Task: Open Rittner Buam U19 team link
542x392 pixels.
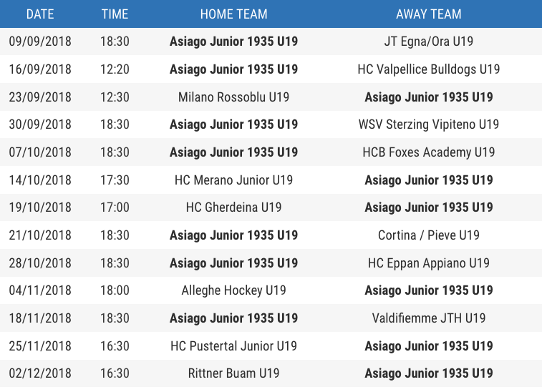Action: pos(233,373)
